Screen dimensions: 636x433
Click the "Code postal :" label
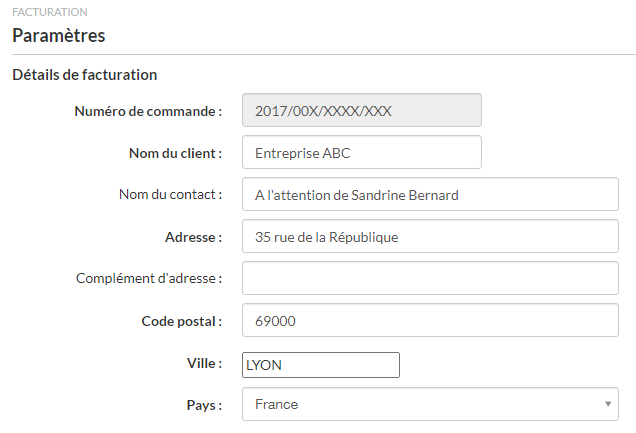(x=181, y=321)
